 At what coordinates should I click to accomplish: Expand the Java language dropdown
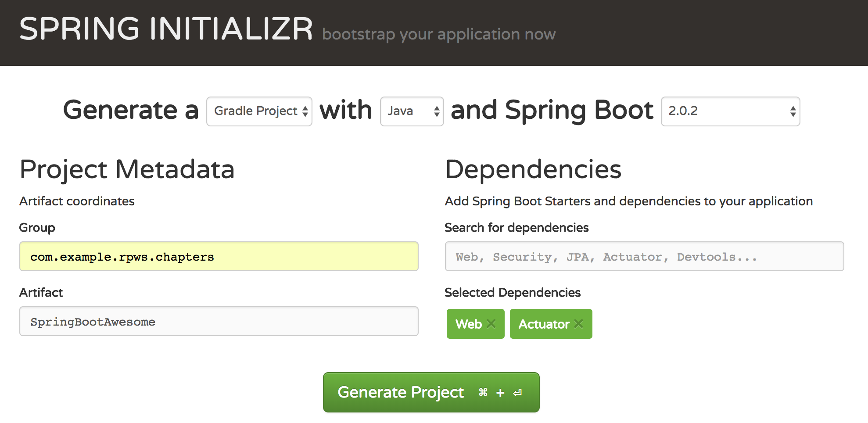412,111
